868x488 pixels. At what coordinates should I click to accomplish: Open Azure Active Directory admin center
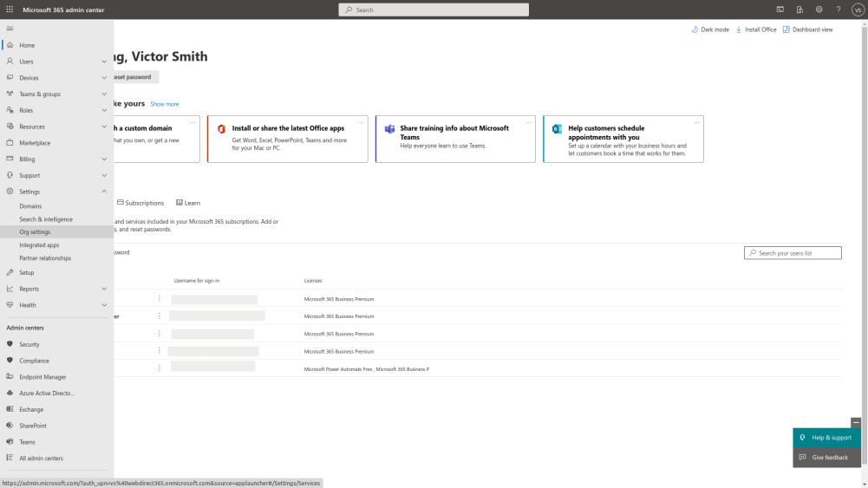tap(47, 393)
